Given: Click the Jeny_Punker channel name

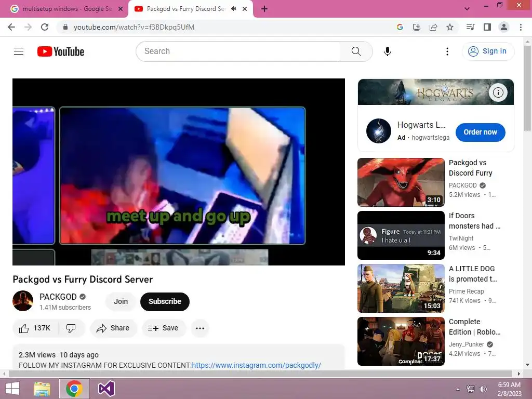Looking at the screenshot, I should (x=466, y=344).
